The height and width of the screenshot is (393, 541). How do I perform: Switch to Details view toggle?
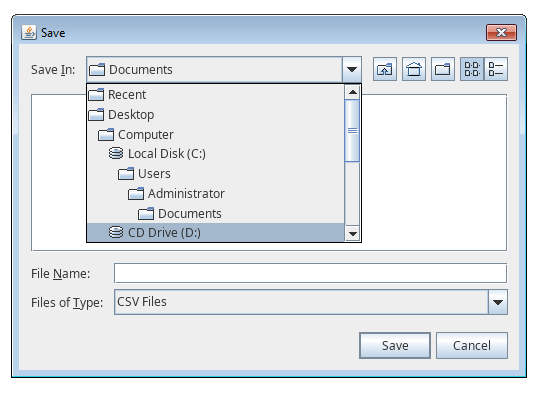tap(496, 69)
